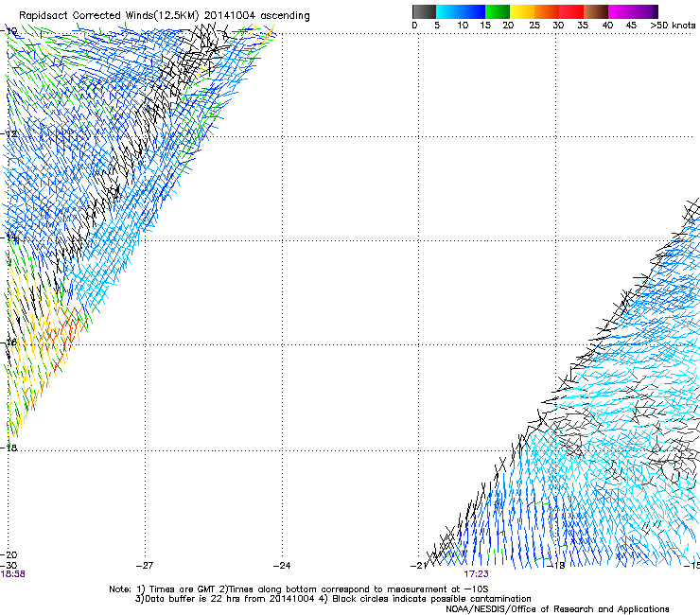Click the -20 latitude axis label
Screen dimensions: 700x615
(9, 554)
